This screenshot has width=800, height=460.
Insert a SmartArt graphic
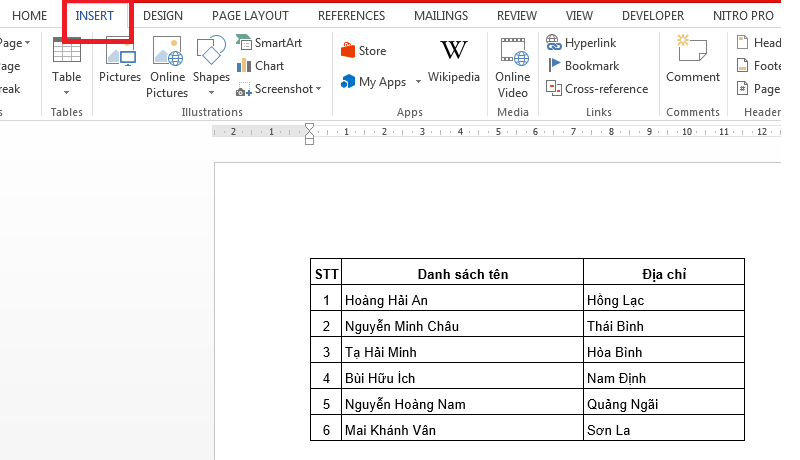click(269, 43)
